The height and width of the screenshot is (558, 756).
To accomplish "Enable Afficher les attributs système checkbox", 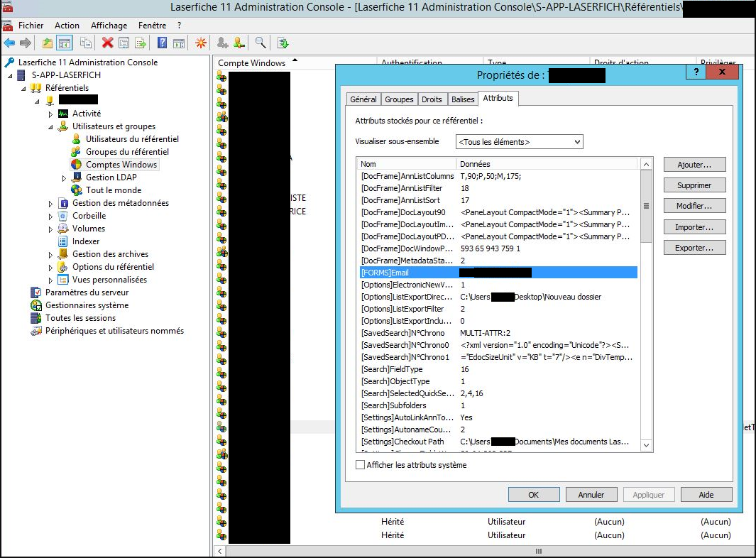I will coord(360,465).
